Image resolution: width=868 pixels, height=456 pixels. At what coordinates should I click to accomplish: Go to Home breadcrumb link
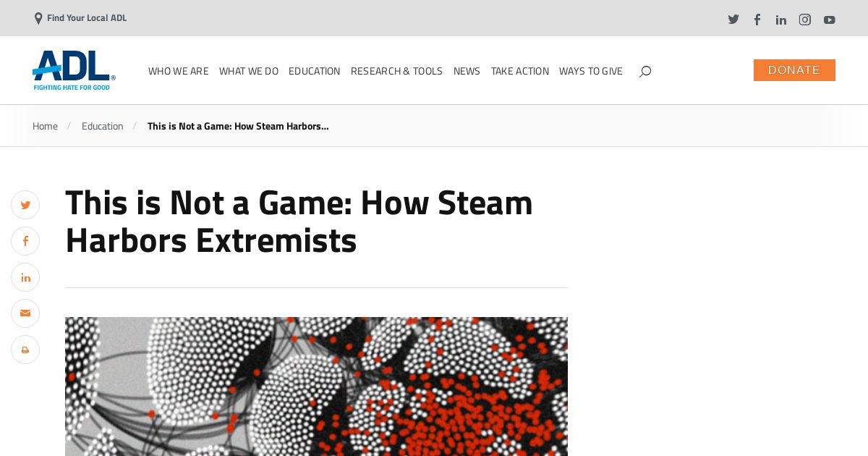tap(45, 126)
